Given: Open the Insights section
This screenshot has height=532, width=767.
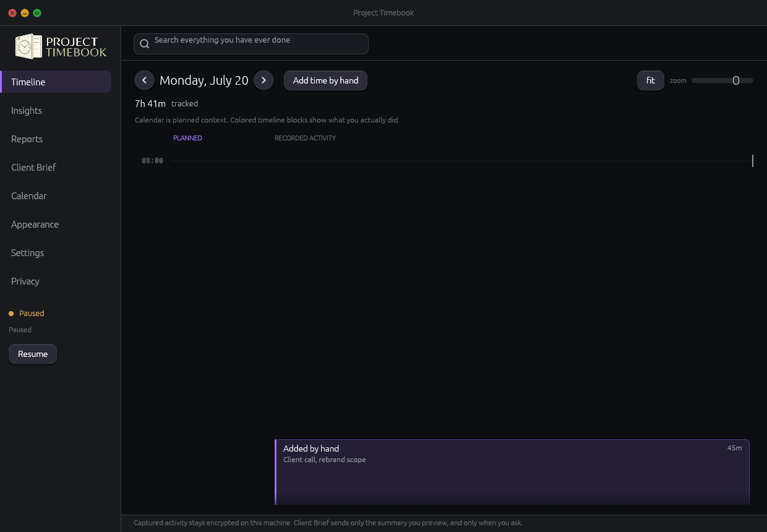Looking at the screenshot, I should (56, 110).
